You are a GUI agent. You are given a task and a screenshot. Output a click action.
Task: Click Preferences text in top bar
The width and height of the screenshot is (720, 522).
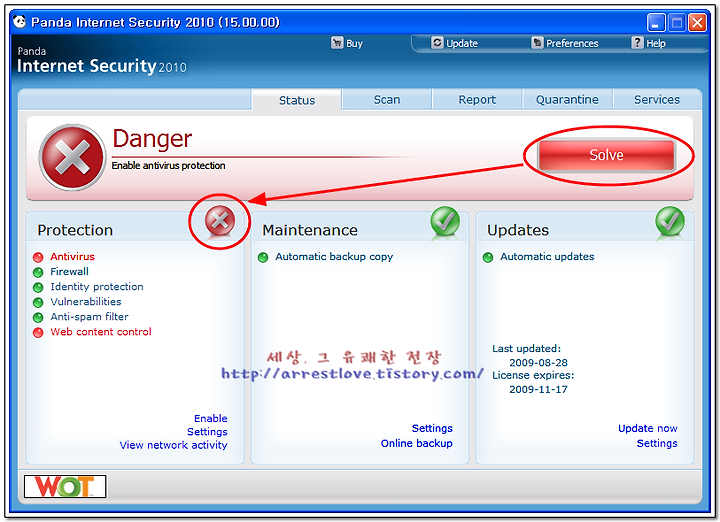(572, 43)
